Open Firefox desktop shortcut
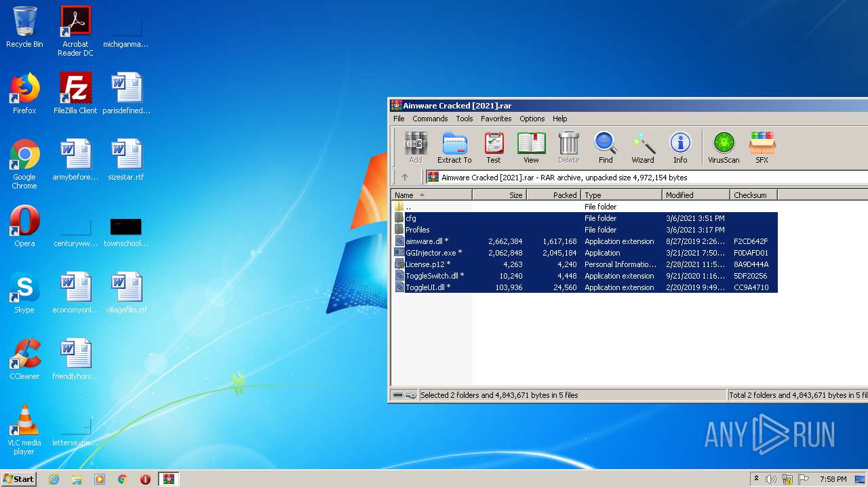The height and width of the screenshot is (488, 868). pos(24,94)
